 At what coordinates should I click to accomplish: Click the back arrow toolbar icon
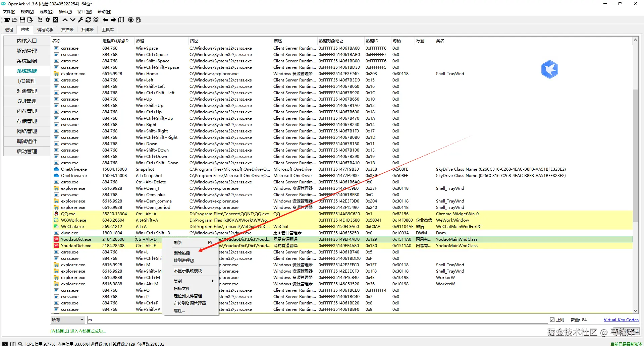pos(106,20)
